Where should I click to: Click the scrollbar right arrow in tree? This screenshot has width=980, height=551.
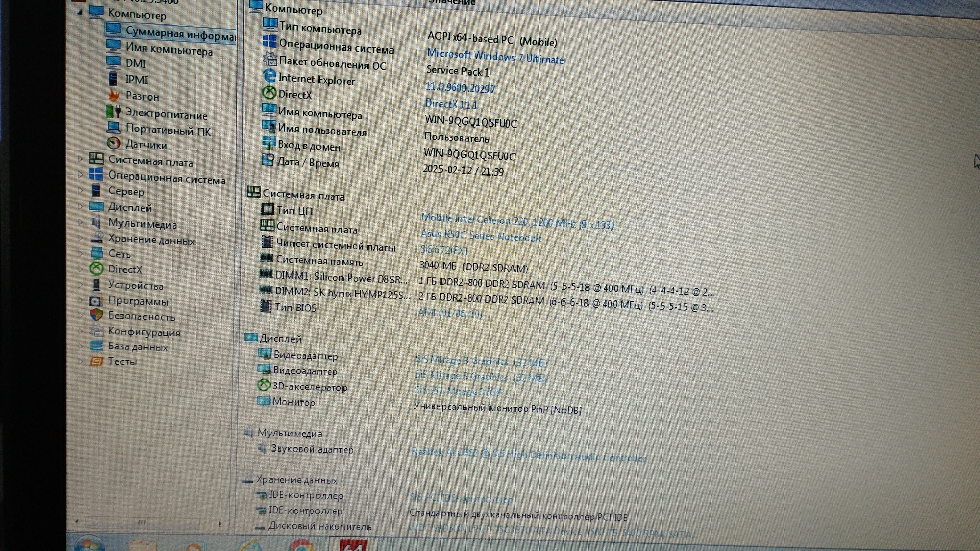(x=220, y=524)
